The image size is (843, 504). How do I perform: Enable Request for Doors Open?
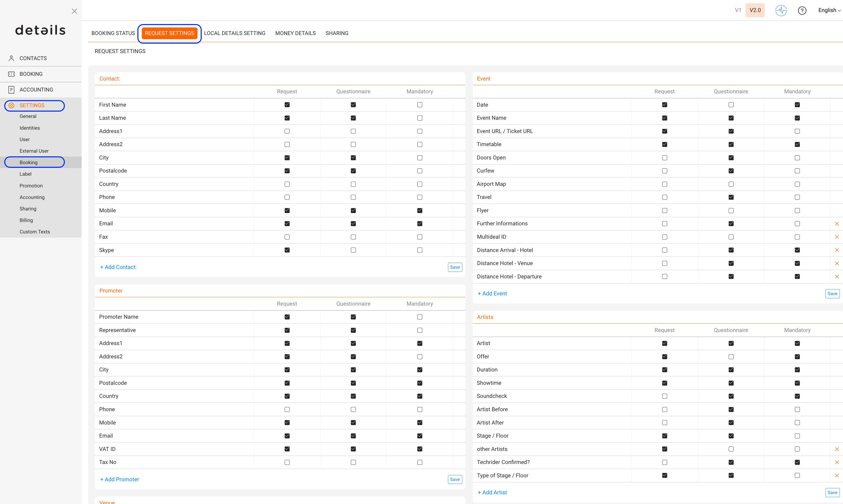pyautogui.click(x=665, y=158)
